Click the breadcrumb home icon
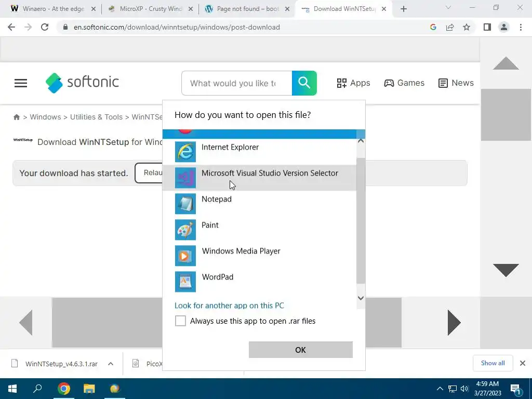 (16, 117)
